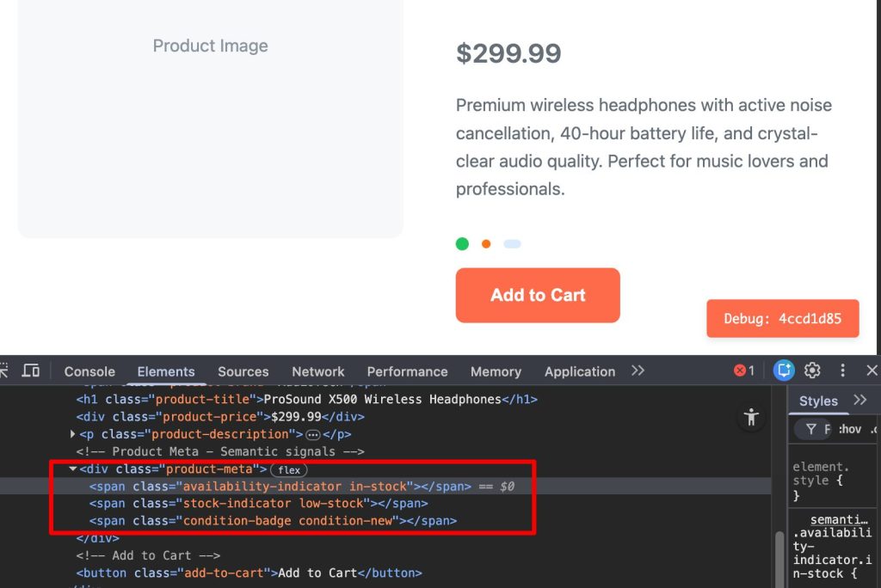Switch to the Console tab
The height and width of the screenshot is (588, 881).
point(89,371)
